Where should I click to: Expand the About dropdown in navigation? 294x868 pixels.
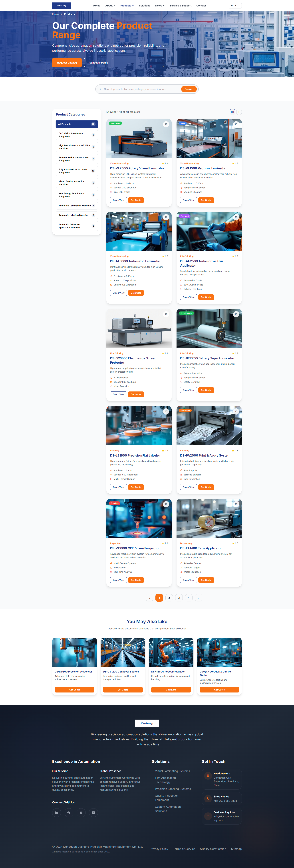(110, 6)
